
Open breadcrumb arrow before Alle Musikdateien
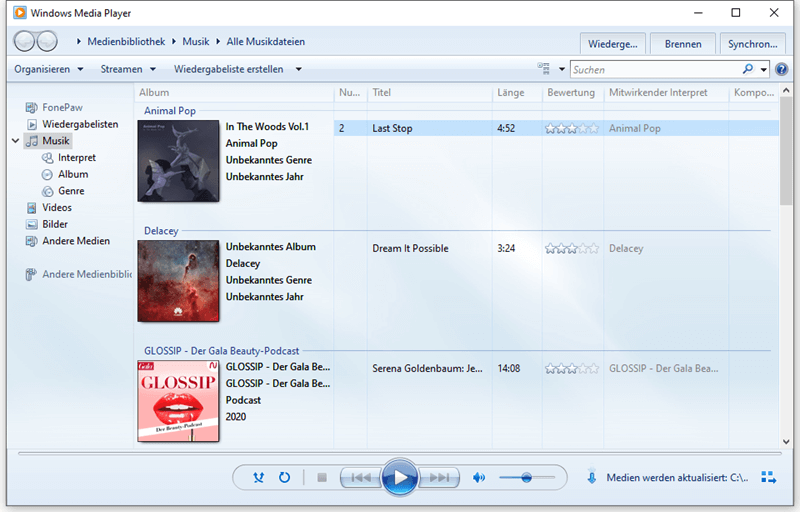(x=218, y=41)
